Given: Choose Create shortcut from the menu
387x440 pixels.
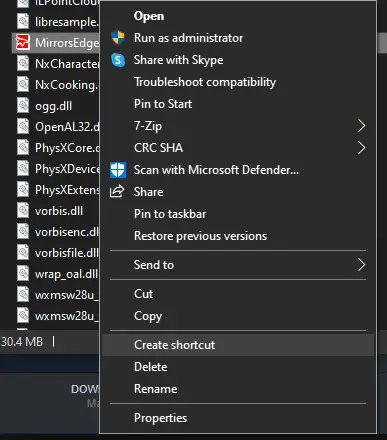Looking at the screenshot, I should coord(238,345).
